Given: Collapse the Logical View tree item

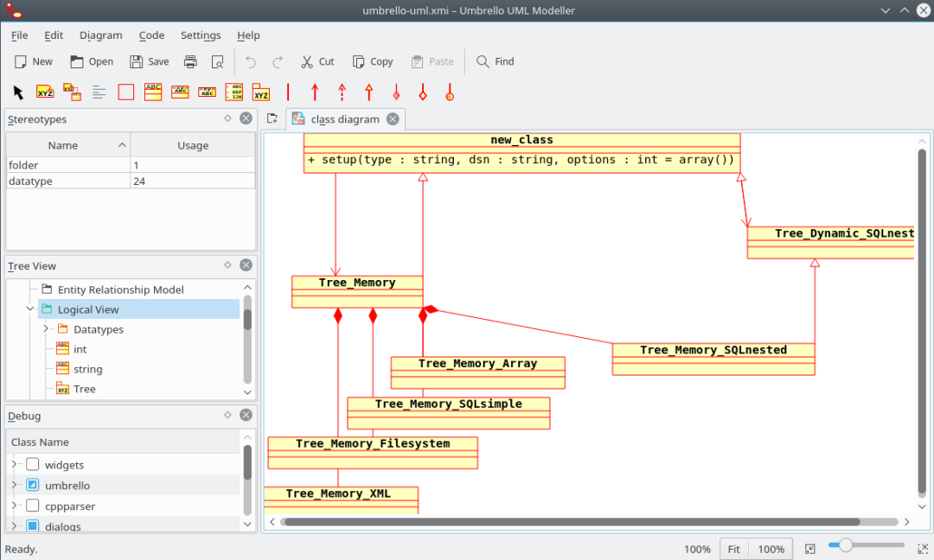Looking at the screenshot, I should (30, 309).
